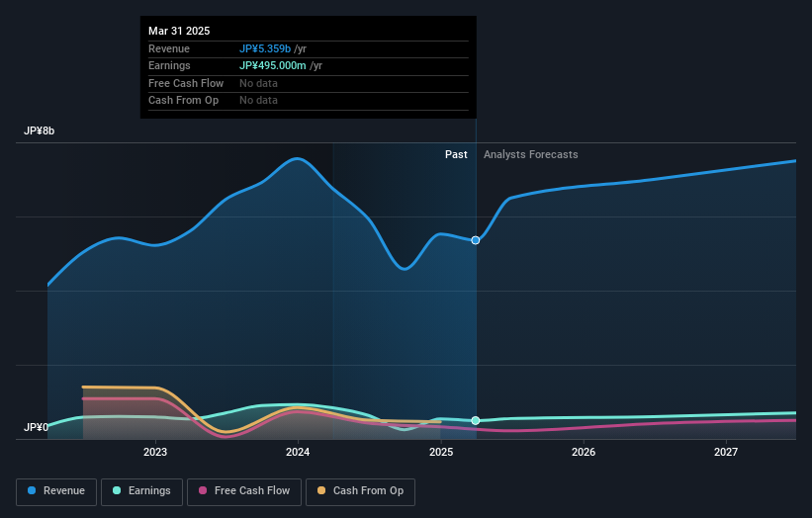The width and height of the screenshot is (812, 518).
Task: Click the Revenue row label in tooltip
Action: (169, 48)
